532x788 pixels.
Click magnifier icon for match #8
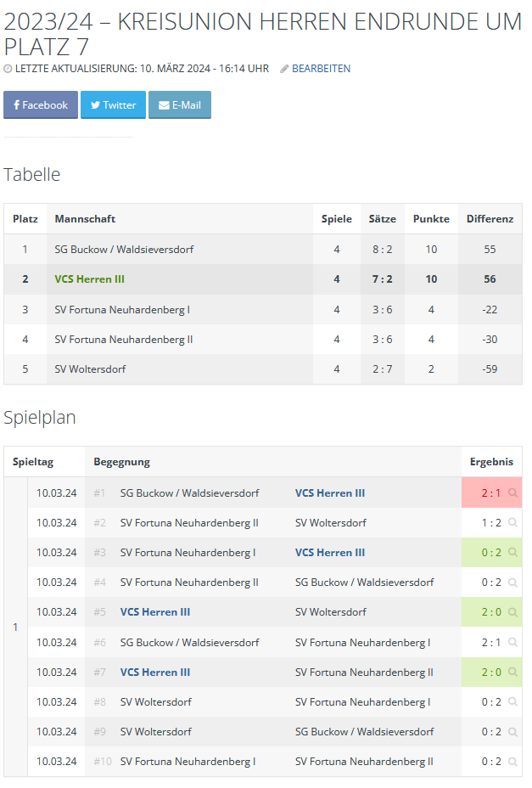point(512,702)
